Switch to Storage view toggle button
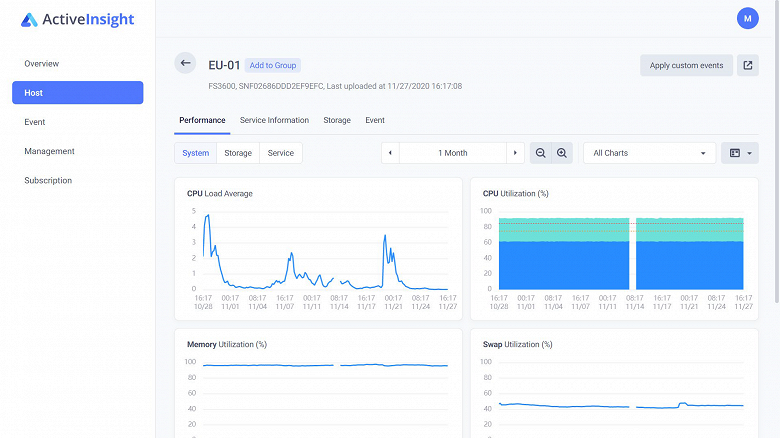Image resolution: width=780 pixels, height=438 pixels. [238, 153]
